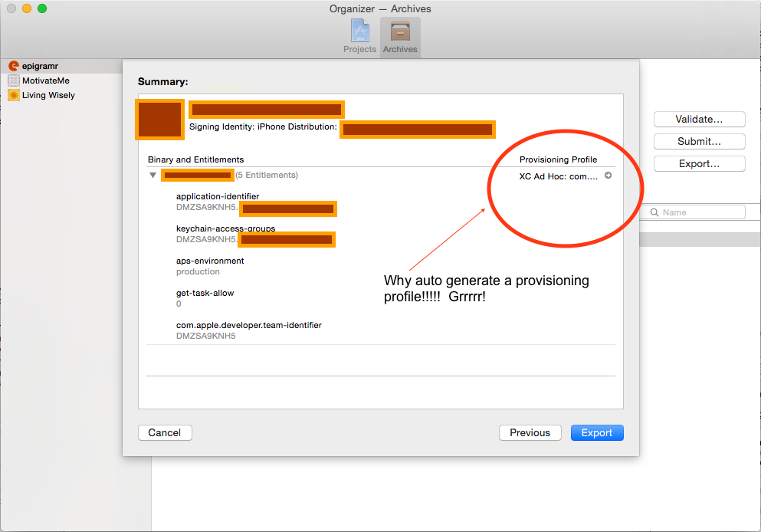Collapse the 5 Entitlements disclosure triangle
Image resolution: width=761 pixels, height=532 pixels.
coord(153,176)
